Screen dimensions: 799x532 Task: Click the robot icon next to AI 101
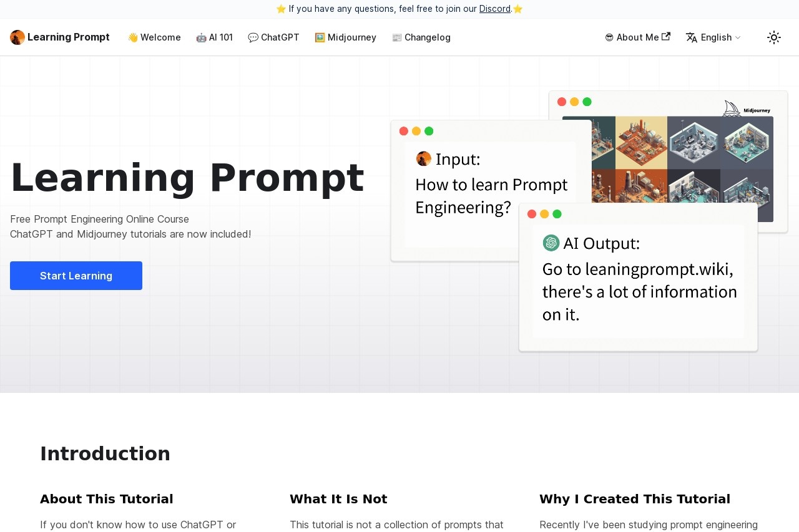201,37
